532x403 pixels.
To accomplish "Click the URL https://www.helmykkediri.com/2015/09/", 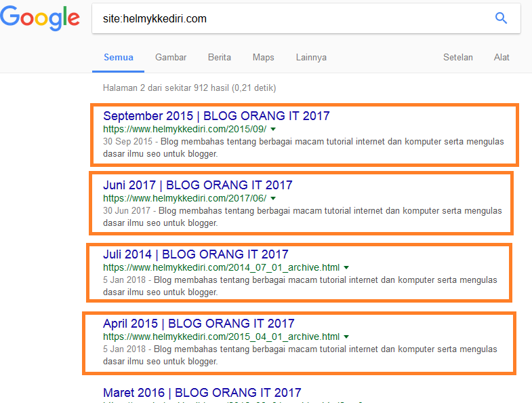I will (x=185, y=129).
